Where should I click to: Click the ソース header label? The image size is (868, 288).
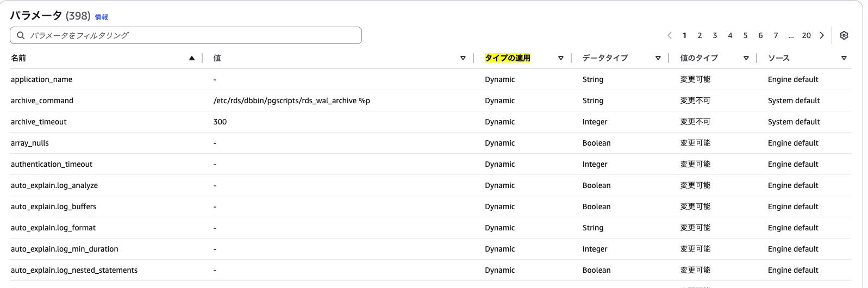(x=779, y=58)
